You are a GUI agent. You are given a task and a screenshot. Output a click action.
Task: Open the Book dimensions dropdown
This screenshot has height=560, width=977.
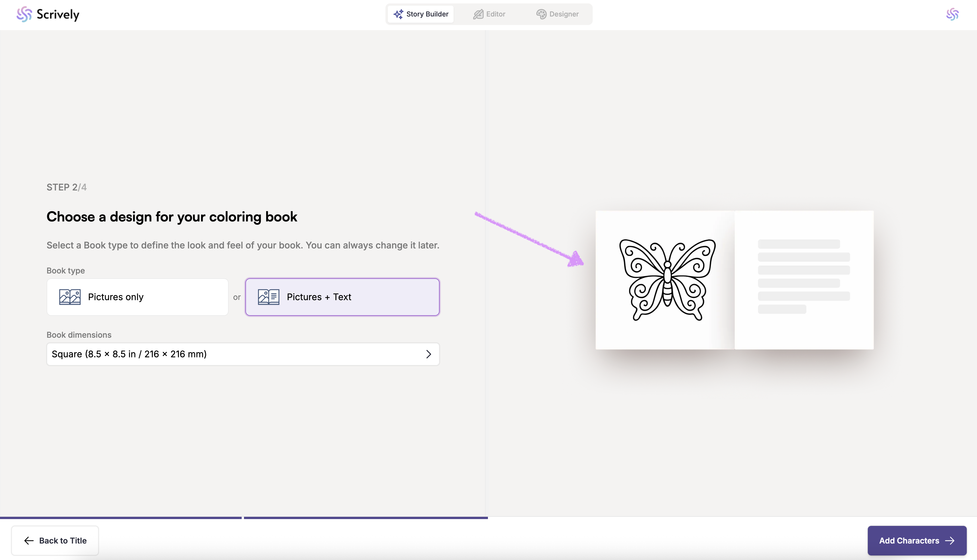(x=242, y=354)
